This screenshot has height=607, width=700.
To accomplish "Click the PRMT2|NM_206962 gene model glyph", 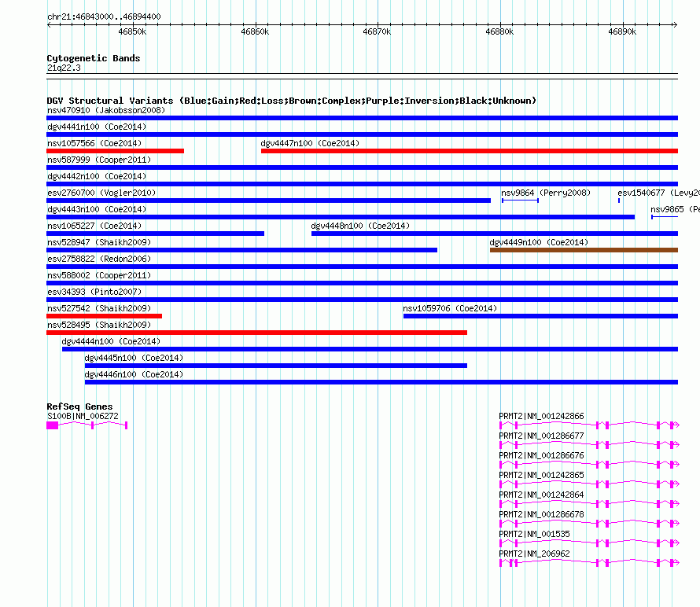I will pyautogui.click(x=589, y=563).
